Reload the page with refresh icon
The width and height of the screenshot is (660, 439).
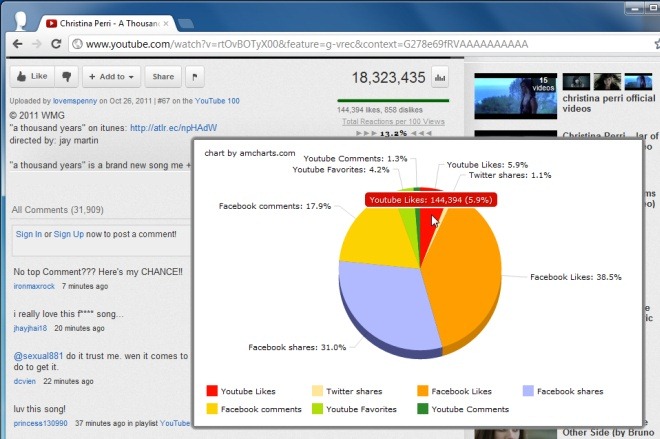click(x=56, y=44)
